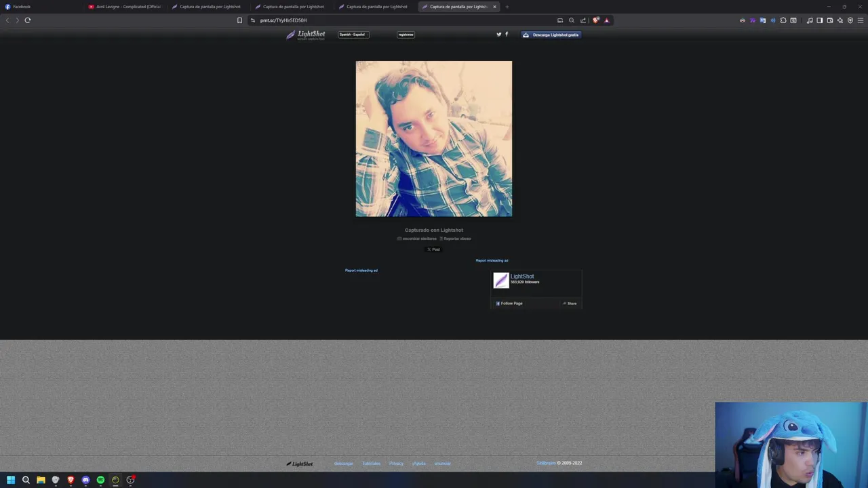Screen dimensions: 868x488
Task: Click the right Report misleading ad link
Action: pyautogui.click(x=492, y=260)
